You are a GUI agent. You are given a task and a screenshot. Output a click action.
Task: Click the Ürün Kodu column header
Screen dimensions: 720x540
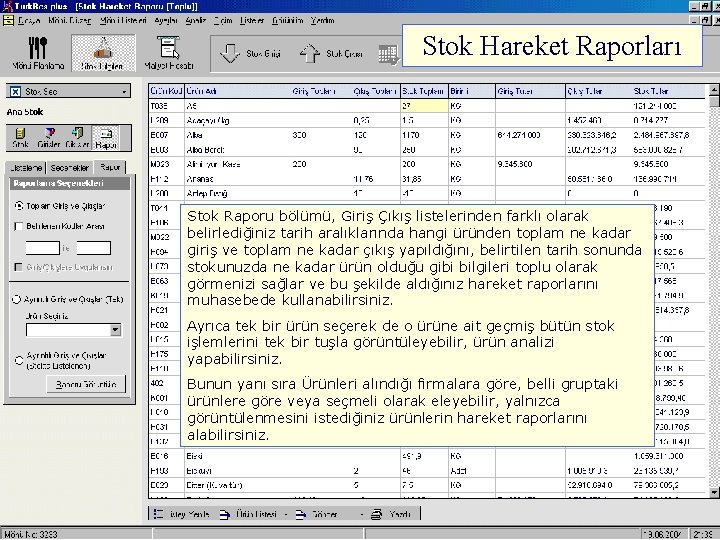click(166, 91)
